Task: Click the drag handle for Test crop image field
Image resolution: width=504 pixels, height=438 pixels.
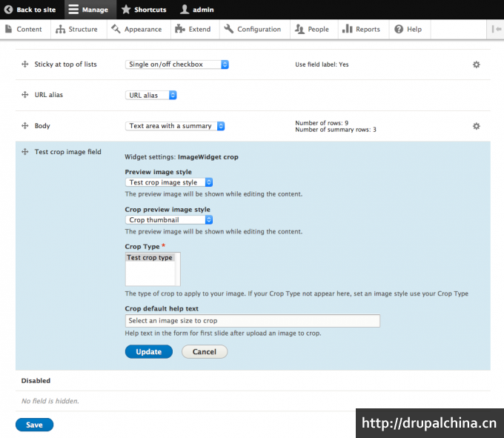Action: tap(25, 152)
